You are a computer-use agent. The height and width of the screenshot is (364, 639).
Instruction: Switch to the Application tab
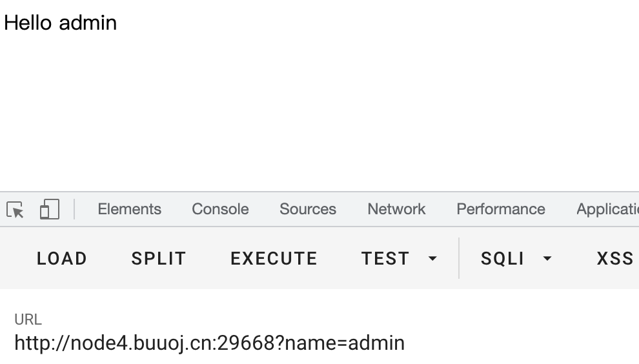click(x=607, y=209)
